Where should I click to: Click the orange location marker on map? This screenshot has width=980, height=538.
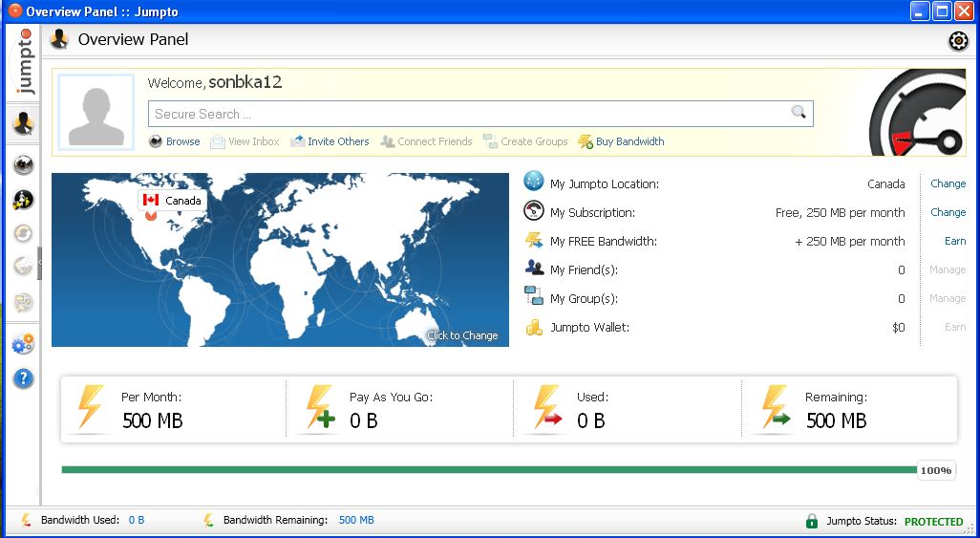tap(151, 216)
